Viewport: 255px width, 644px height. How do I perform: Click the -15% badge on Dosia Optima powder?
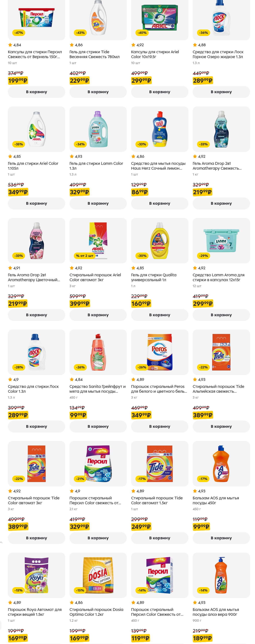(x=80, y=590)
